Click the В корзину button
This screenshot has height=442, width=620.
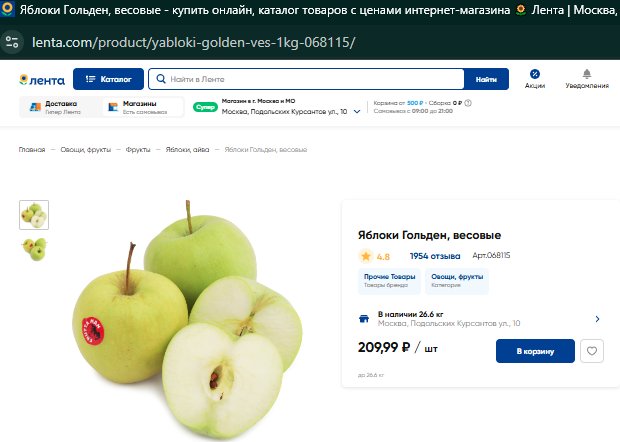tap(535, 351)
